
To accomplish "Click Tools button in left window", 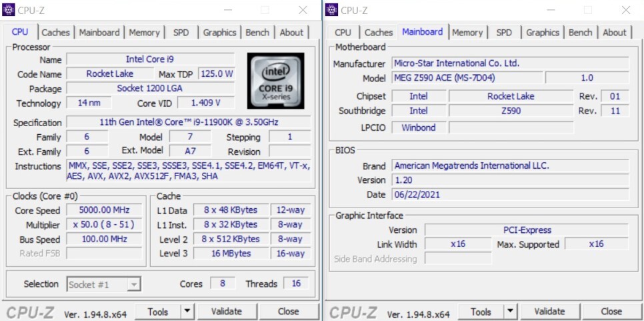I will pyautogui.click(x=158, y=312).
